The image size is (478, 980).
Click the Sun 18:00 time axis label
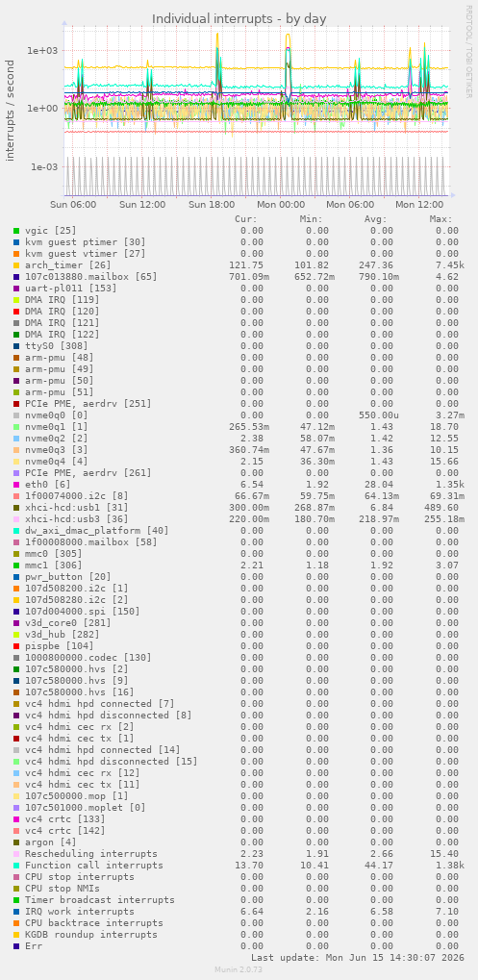pyautogui.click(x=212, y=205)
